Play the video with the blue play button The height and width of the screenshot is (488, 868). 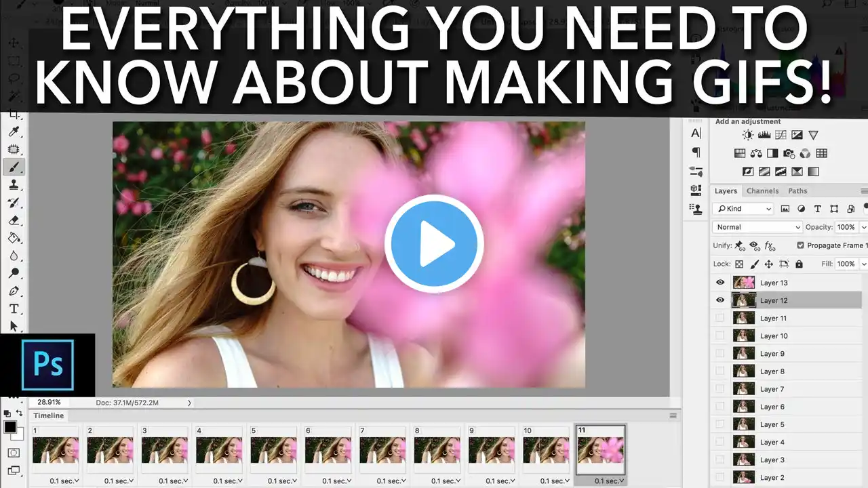click(434, 244)
